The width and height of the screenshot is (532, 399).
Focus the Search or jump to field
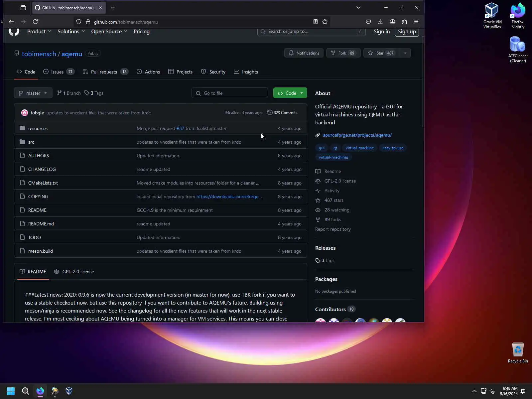coord(312,31)
